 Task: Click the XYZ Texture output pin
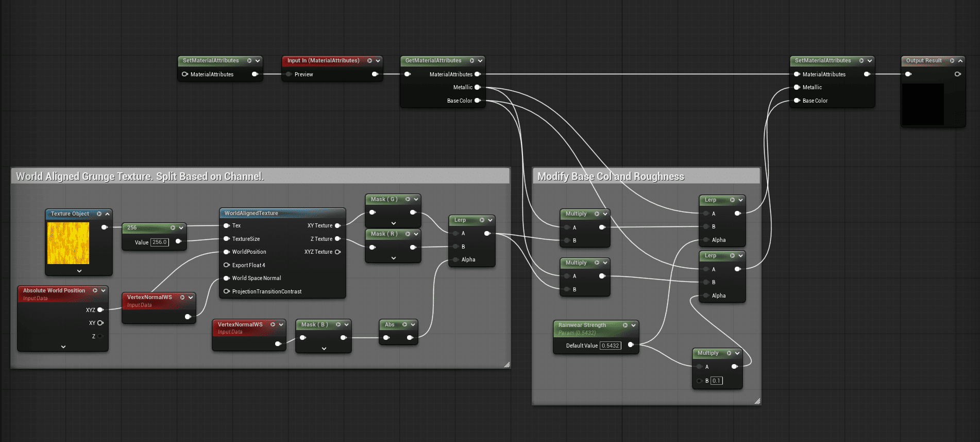click(338, 252)
